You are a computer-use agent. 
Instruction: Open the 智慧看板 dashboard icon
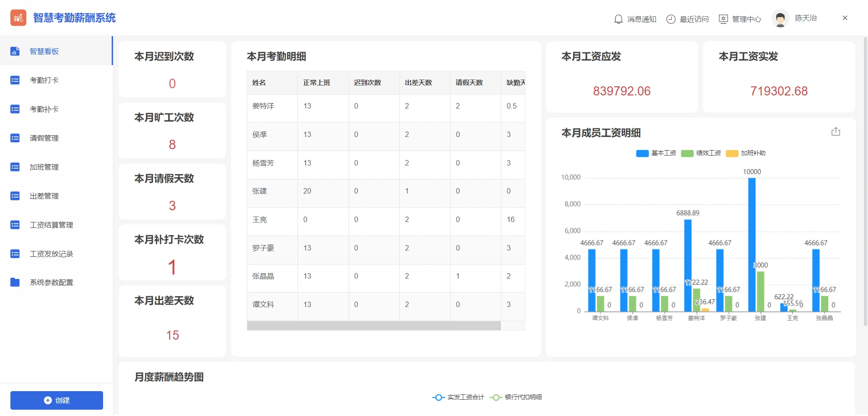click(x=15, y=51)
